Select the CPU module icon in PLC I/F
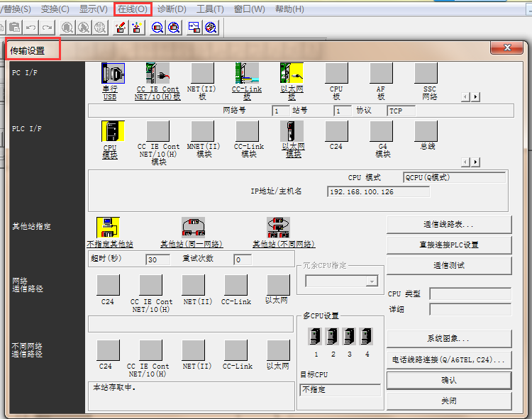Viewport: 532px width, 419px height. pos(113,131)
